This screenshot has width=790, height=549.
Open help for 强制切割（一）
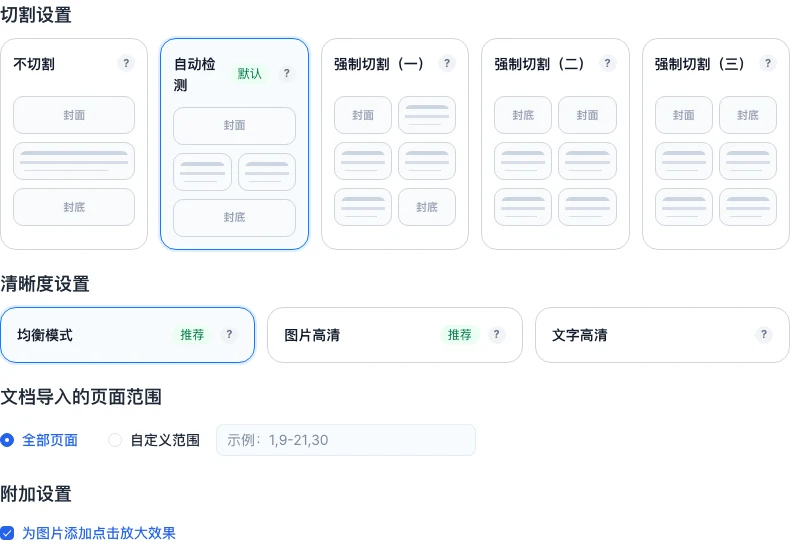pyautogui.click(x=447, y=63)
